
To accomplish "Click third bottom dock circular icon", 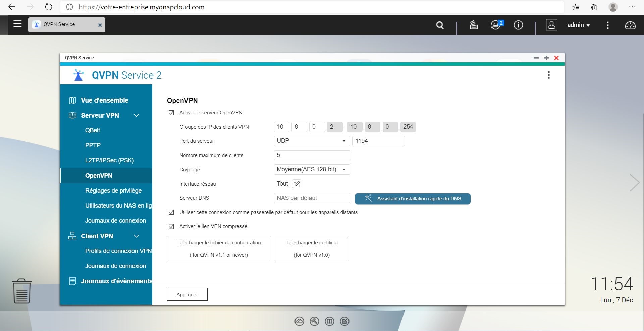I will pos(329,322).
